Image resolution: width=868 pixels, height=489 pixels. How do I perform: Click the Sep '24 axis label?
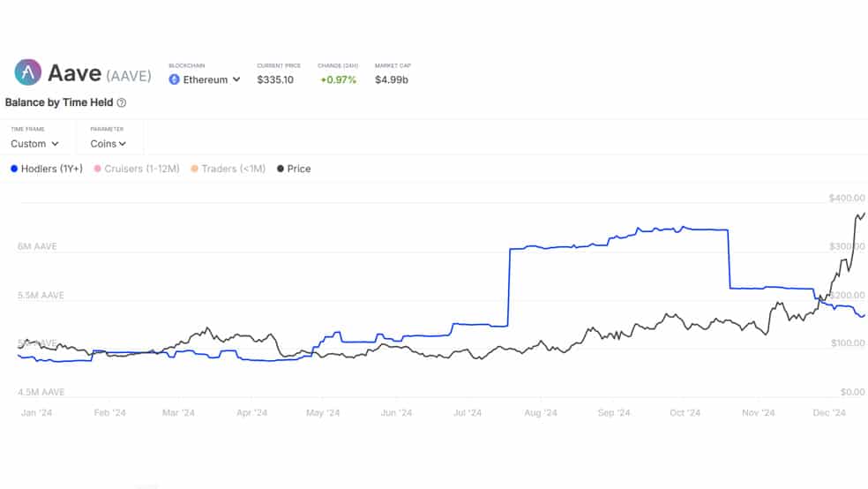614,412
